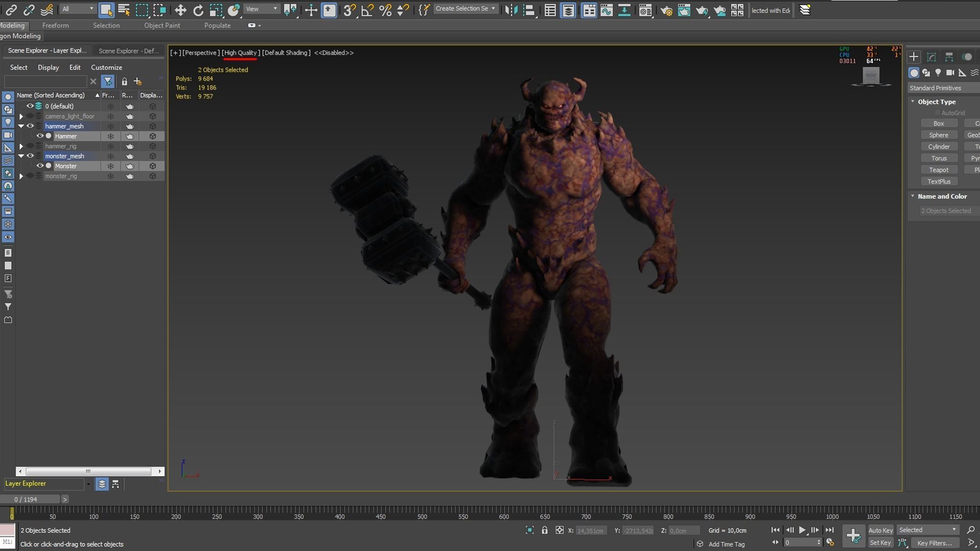Activate the Select and Scale tool
The height and width of the screenshot is (551, 980).
[216, 10]
